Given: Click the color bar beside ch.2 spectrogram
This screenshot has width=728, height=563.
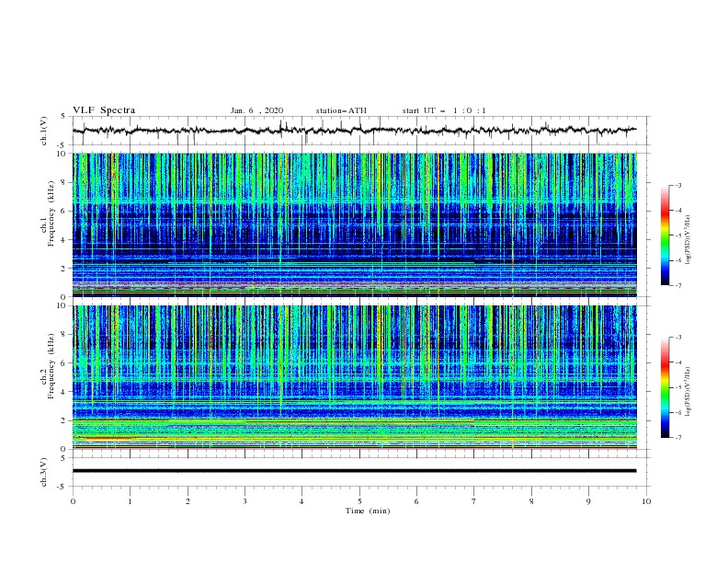Looking at the screenshot, I should [665, 387].
